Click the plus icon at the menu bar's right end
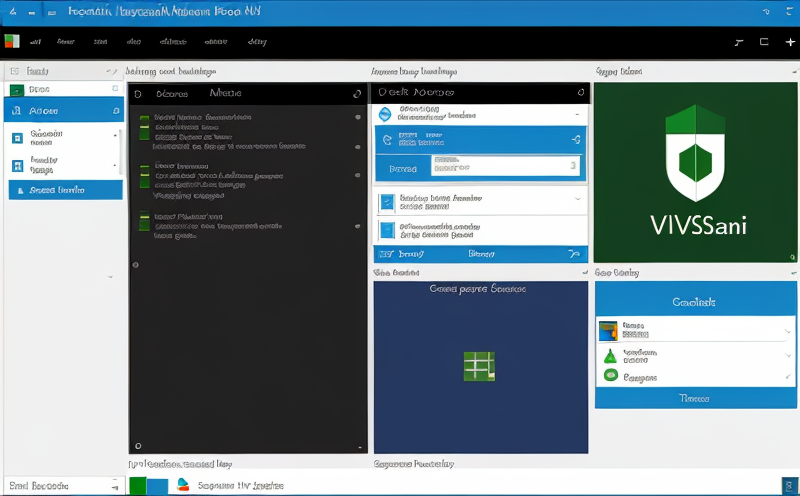800x496 pixels. pos(790,42)
